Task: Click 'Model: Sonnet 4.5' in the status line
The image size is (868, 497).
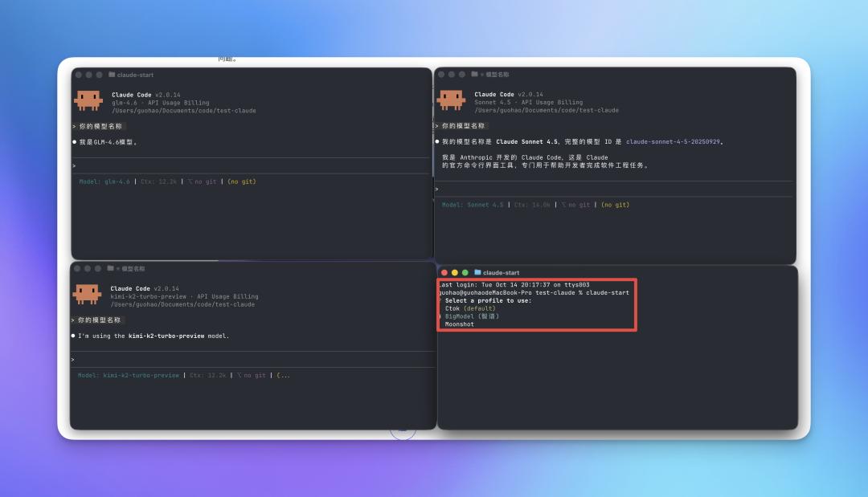Action: [x=473, y=205]
